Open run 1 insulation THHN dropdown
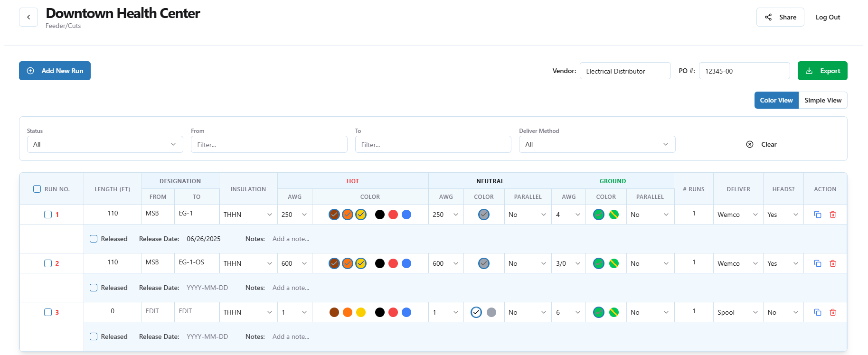Viewport: 868px width, 355px height. coord(248,215)
